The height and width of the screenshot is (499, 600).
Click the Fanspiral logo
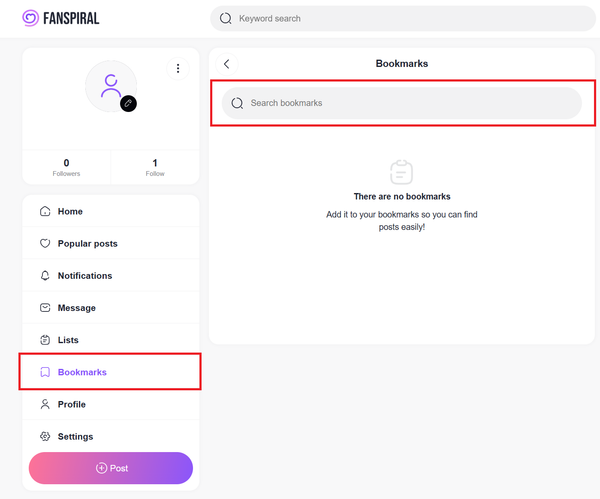(x=61, y=18)
